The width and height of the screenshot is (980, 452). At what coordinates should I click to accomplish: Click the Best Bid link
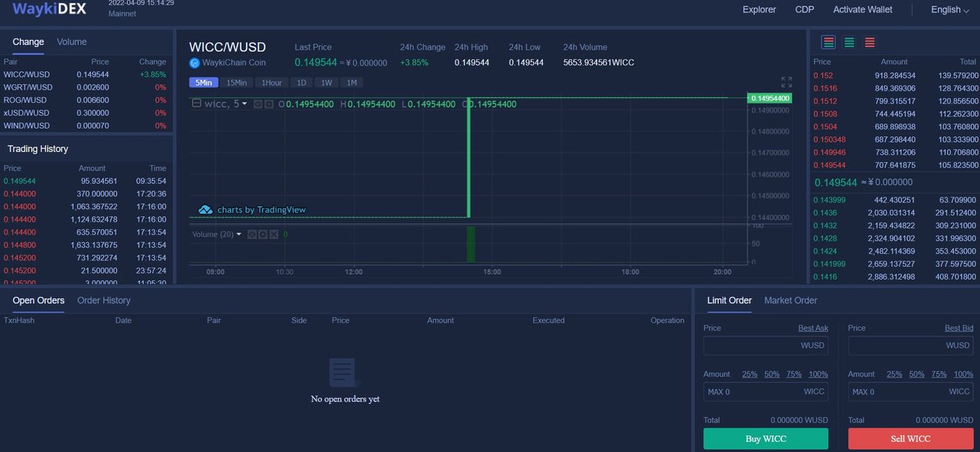click(959, 328)
